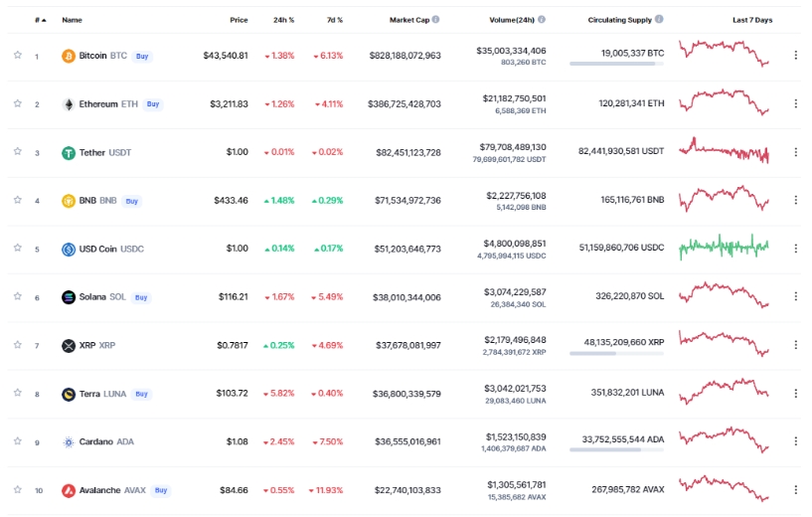Click the Tether green logo
This screenshot has width=812, height=517.
click(x=69, y=153)
